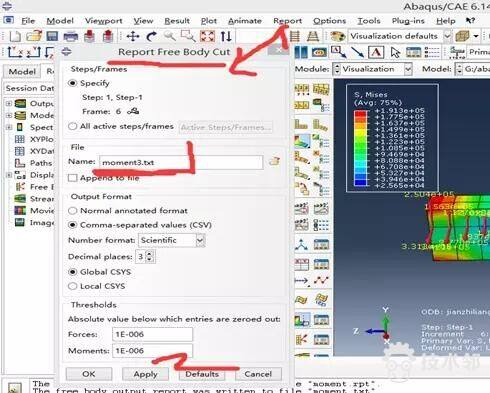
Task: Click the OK button
Action: click(89, 374)
